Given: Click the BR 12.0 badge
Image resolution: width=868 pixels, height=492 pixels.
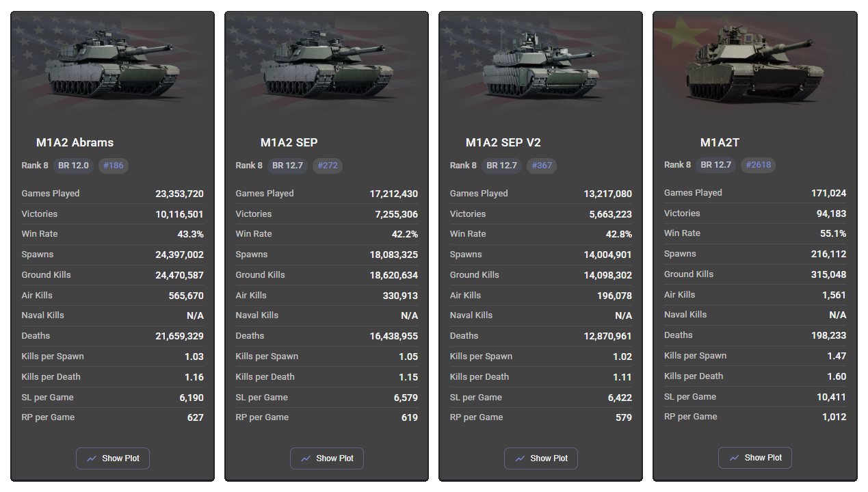Looking at the screenshot, I should click(x=73, y=166).
